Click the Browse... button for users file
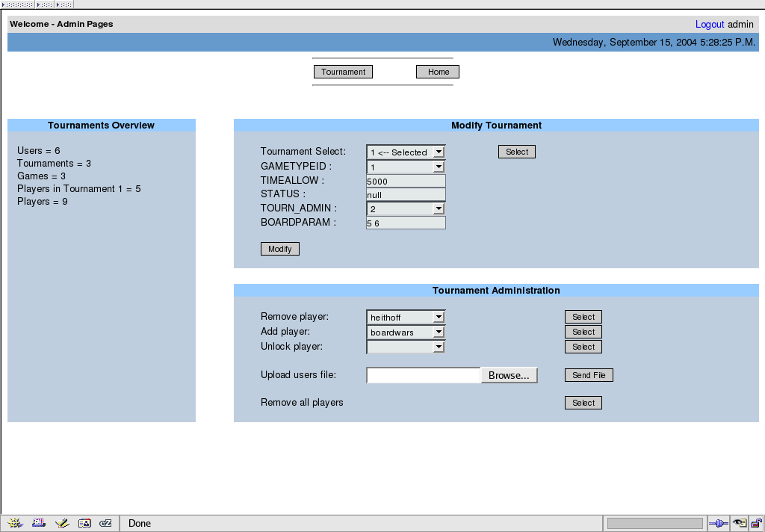This screenshot has height=532, width=765. [509, 376]
